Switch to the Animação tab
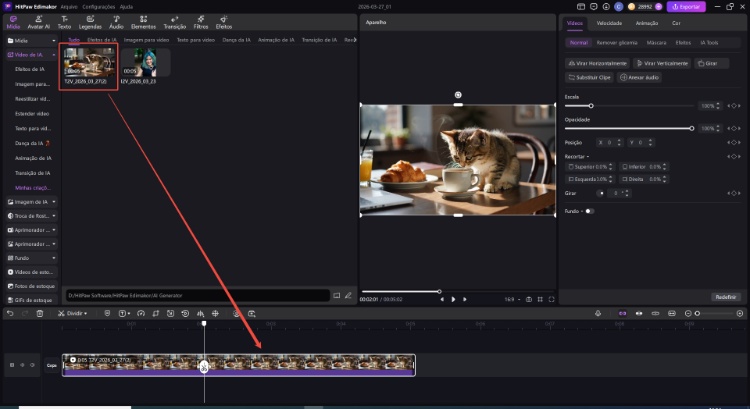Image resolution: width=750 pixels, height=409 pixels. 647,23
